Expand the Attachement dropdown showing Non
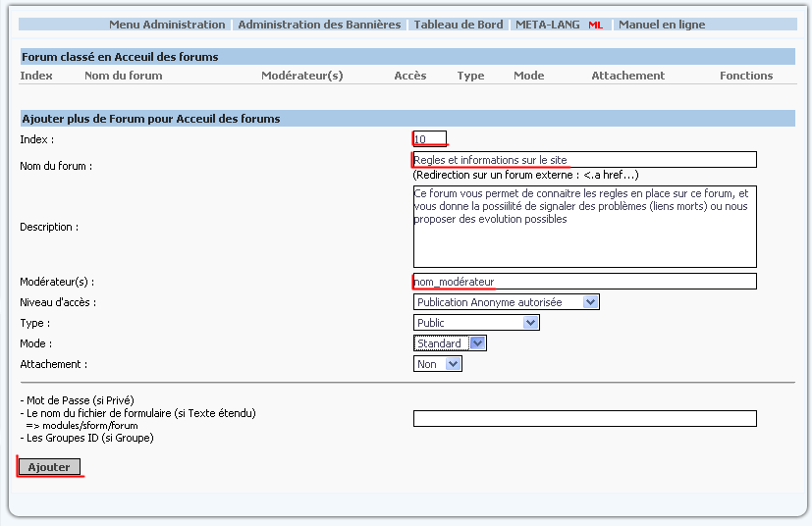812x526 pixels. tap(438, 364)
